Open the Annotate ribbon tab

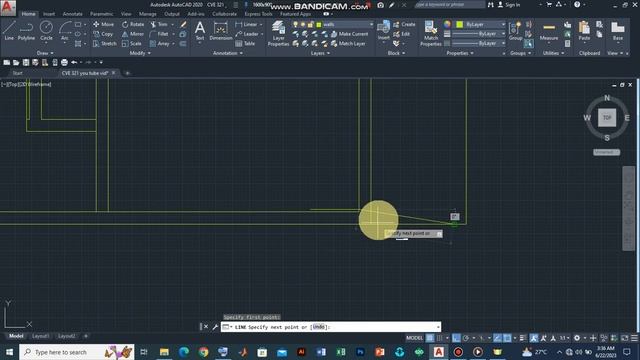coord(73,14)
